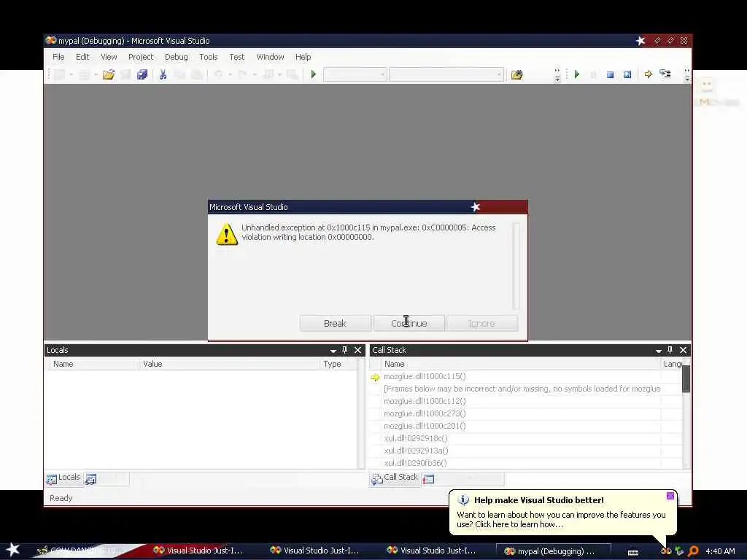The image size is (747, 560).
Task: Switch to mypal (Debugging) taskbar button
Action: (x=553, y=551)
